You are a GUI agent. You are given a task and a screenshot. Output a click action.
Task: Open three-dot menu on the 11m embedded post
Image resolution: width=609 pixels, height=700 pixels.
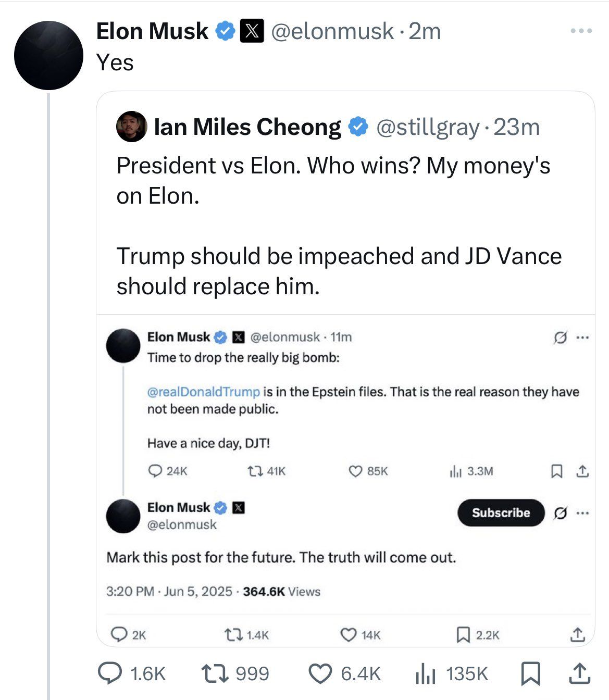pos(582,338)
